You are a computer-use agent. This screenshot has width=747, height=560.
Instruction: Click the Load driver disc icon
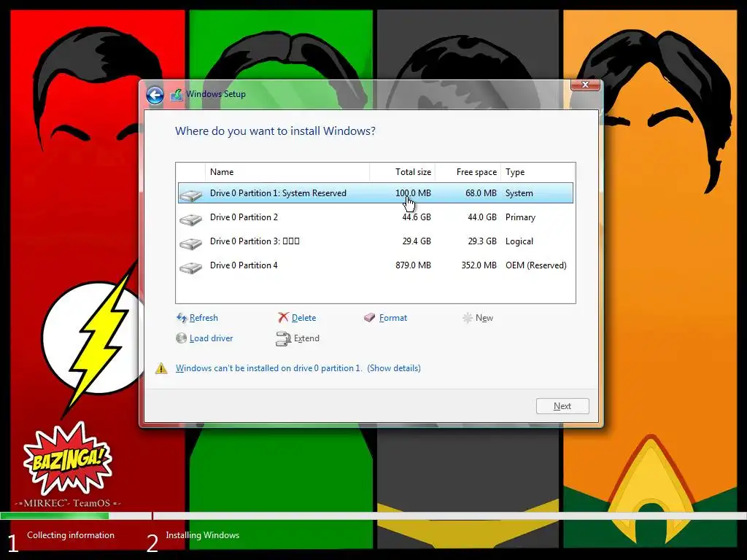pyautogui.click(x=181, y=338)
